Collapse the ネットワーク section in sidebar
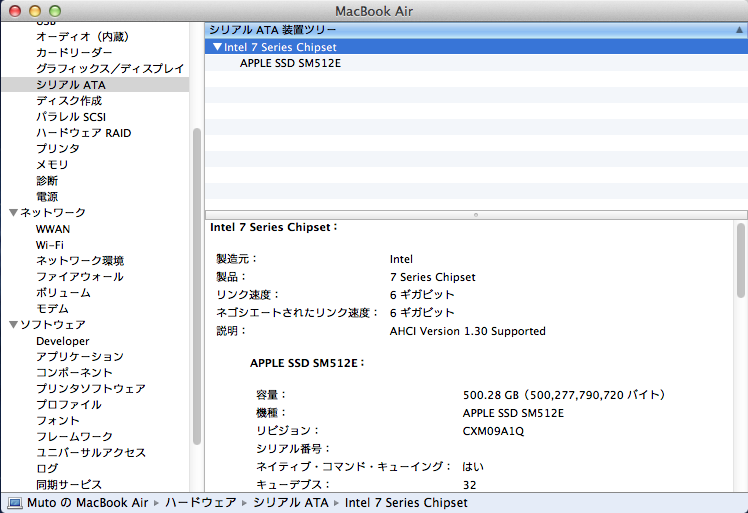748x513 pixels. [x=13, y=213]
